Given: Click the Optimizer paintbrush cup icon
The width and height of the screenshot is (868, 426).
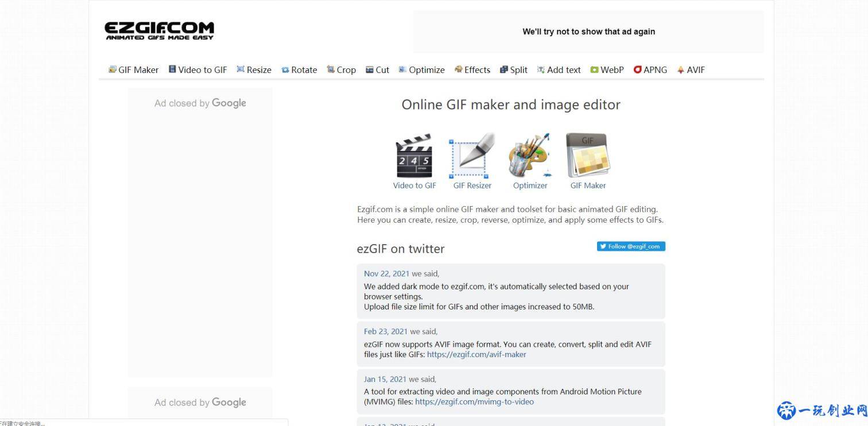Looking at the screenshot, I should coord(529,156).
